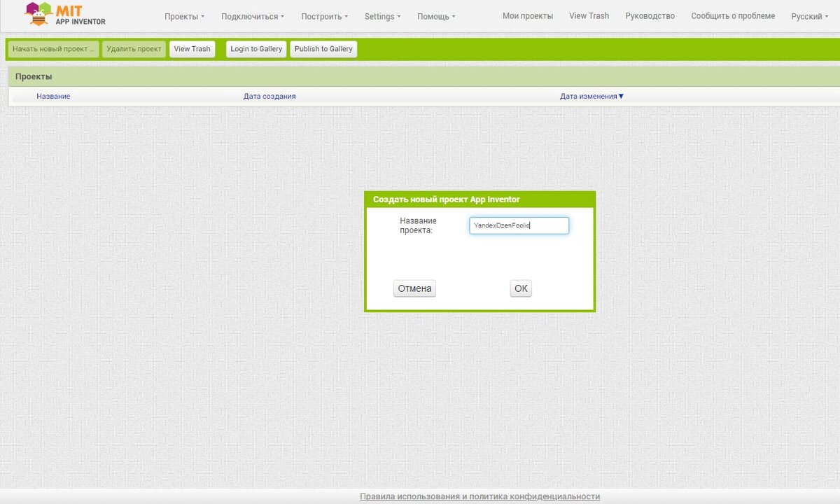The image size is (840, 504).
Task: Open the Построить dropdown menu
Action: coord(324,16)
